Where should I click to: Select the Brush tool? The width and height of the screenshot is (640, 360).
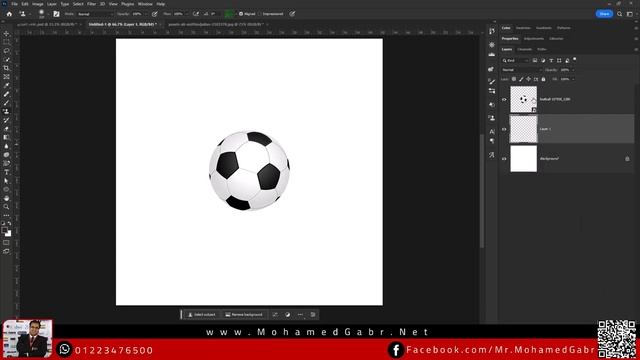click(6, 103)
